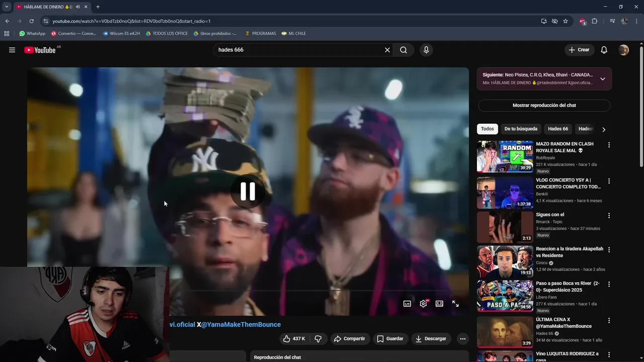Enter fullscreen video mode
The height and width of the screenshot is (362, 644).
click(x=455, y=304)
